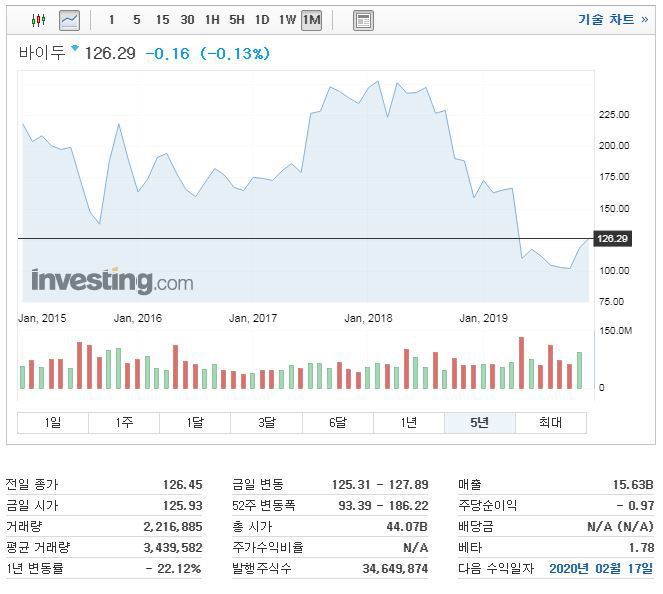Set interval to 15 minutes
The width and height of the screenshot is (663, 594).
(x=162, y=19)
